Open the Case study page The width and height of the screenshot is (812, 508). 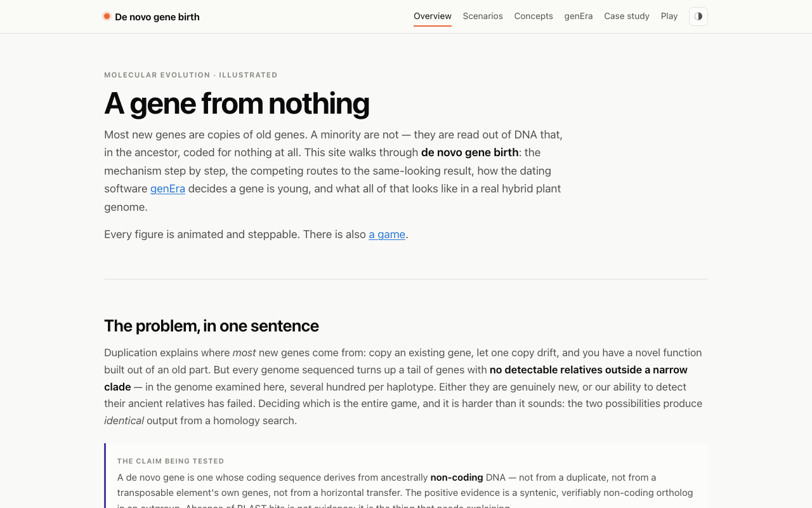627,16
